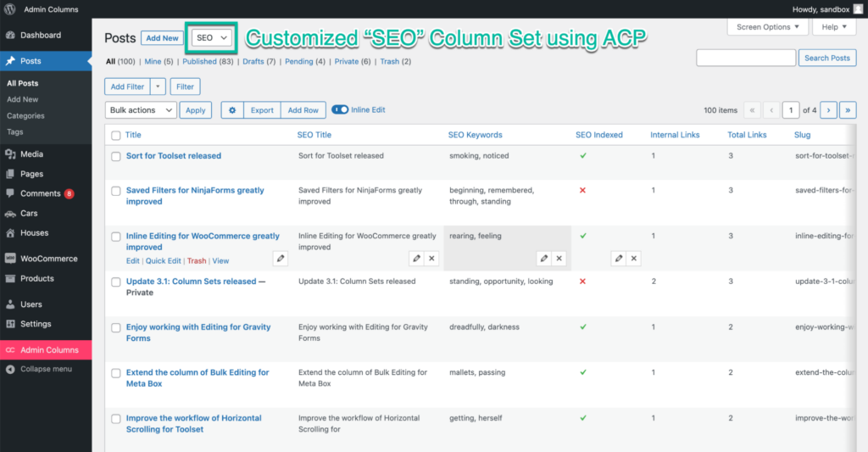Click the red 8 comments badge
This screenshot has width=868, height=452.
[70, 194]
